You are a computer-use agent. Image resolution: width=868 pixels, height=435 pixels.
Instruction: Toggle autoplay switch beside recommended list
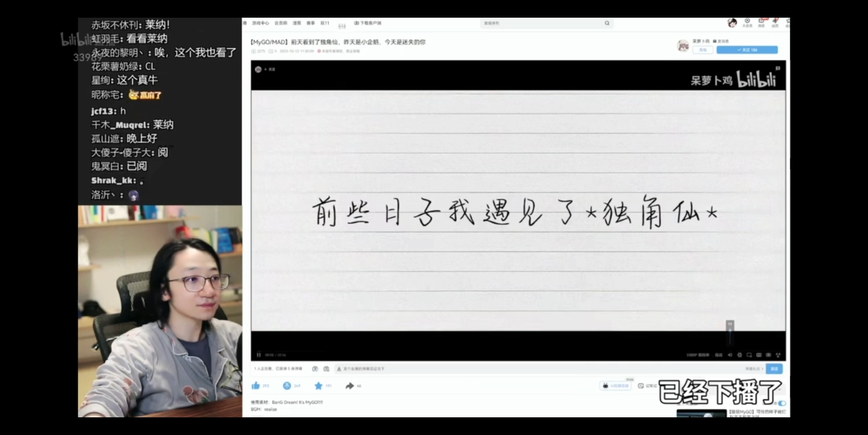pyautogui.click(x=782, y=403)
